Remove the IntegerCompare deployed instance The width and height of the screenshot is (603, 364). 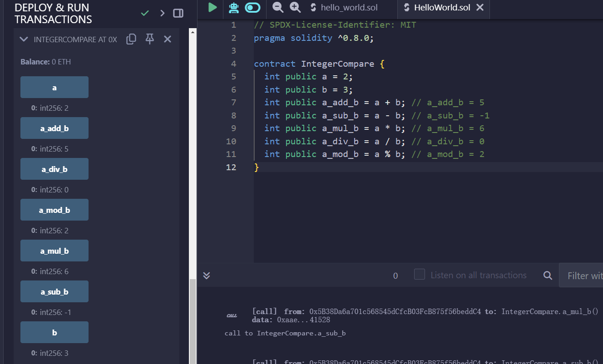[x=168, y=39]
